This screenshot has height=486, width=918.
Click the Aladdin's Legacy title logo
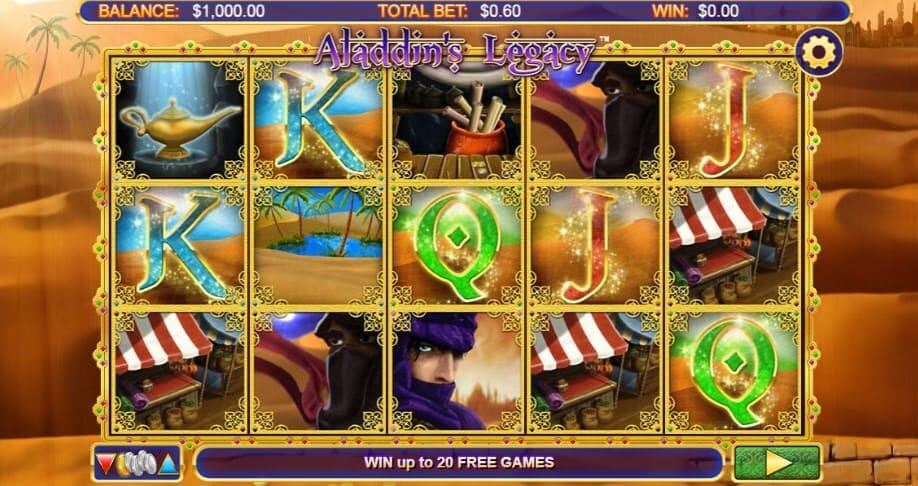point(455,54)
